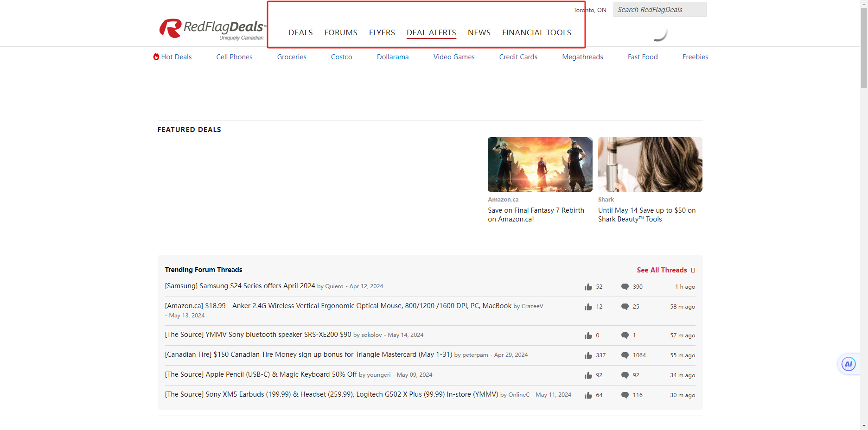Browse Video Games deals

(454, 57)
